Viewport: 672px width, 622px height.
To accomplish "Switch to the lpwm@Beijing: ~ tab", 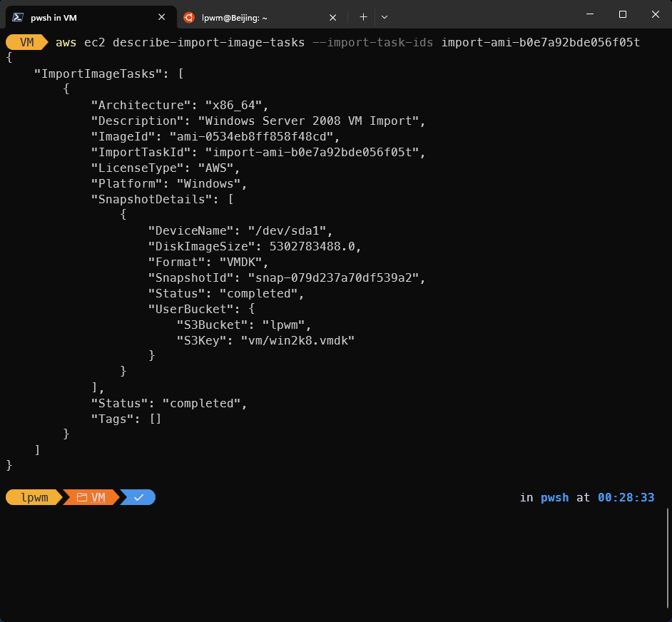I will (x=260, y=17).
